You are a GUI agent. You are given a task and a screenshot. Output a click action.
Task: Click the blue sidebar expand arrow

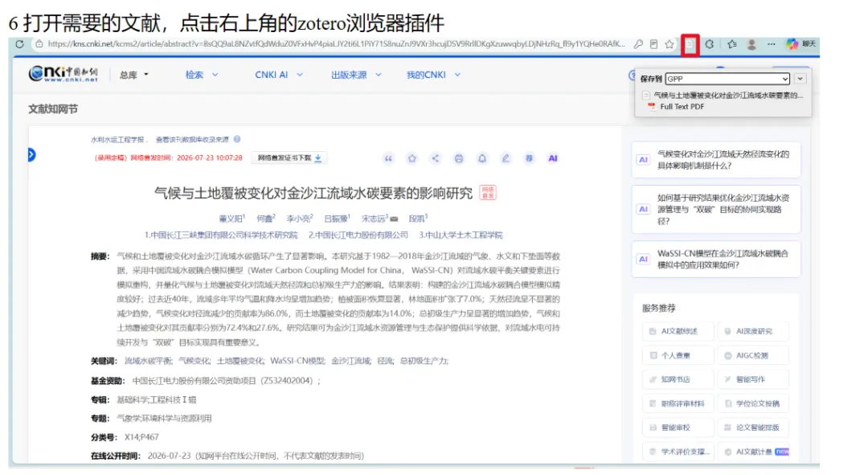31,155
